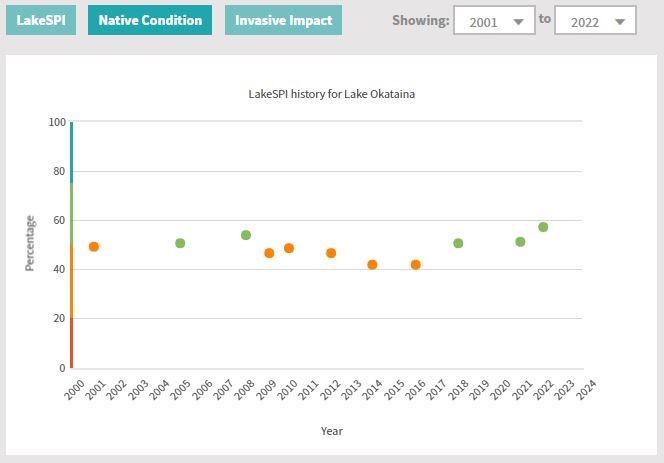Open the Invasive Impact tab
Viewport: 664px width, 463px height.
283,20
